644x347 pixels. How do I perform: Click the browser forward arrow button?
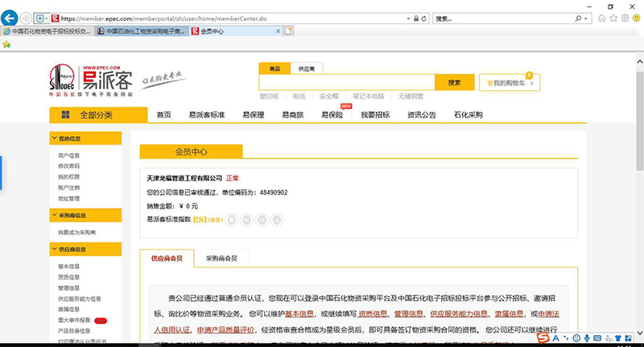click(x=26, y=19)
